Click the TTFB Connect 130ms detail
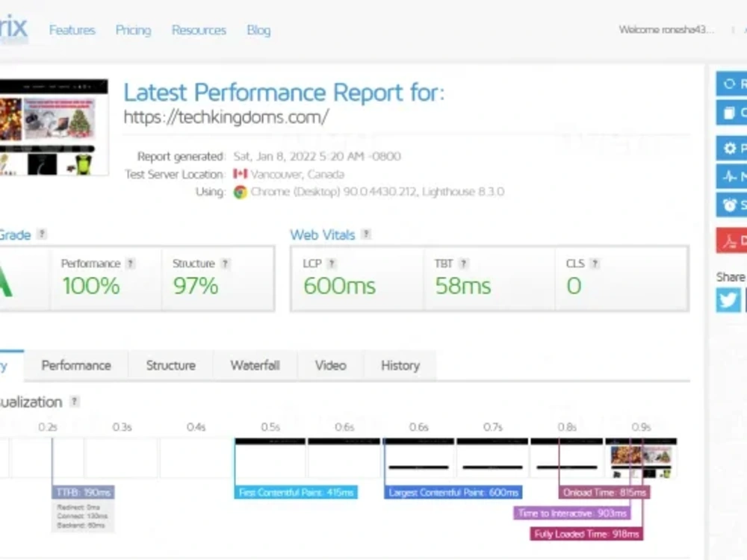Screen dimensions: 747x560 click(82, 516)
